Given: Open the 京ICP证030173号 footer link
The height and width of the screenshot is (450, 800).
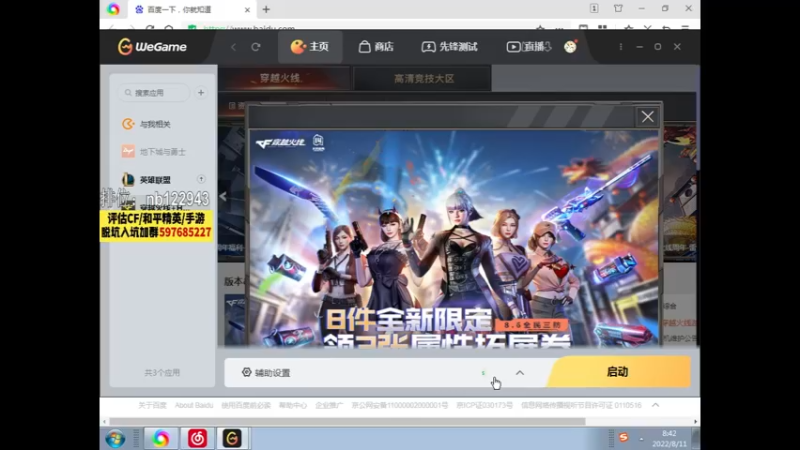Looking at the screenshot, I should point(485,405).
